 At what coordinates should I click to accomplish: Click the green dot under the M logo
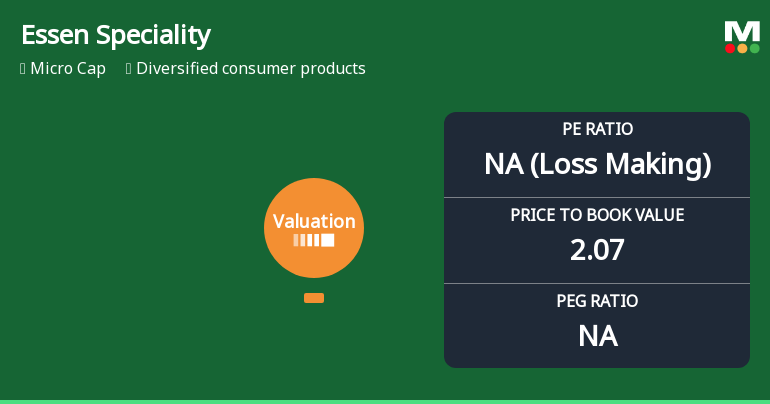click(x=754, y=48)
